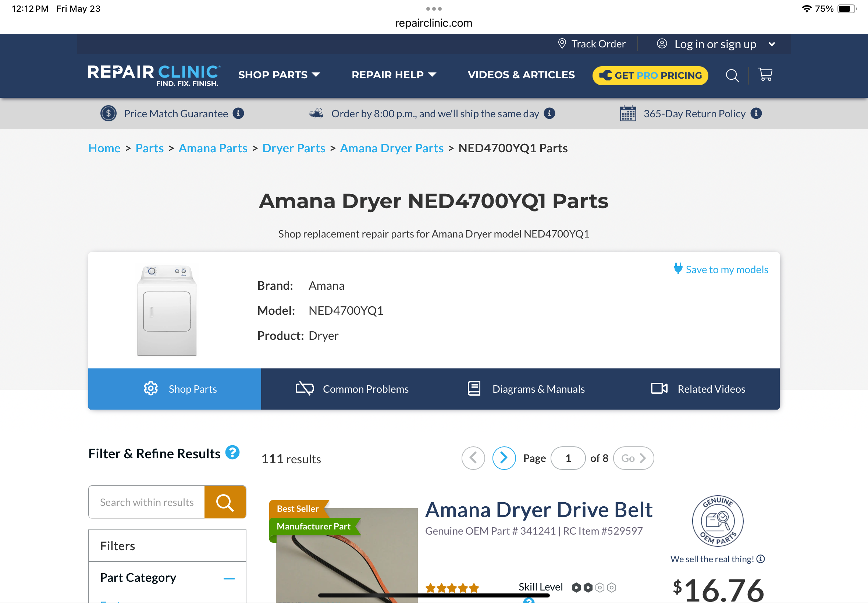This screenshot has height=603, width=868.
Task: Click the Manufacturer Part badge
Action: coord(314,526)
